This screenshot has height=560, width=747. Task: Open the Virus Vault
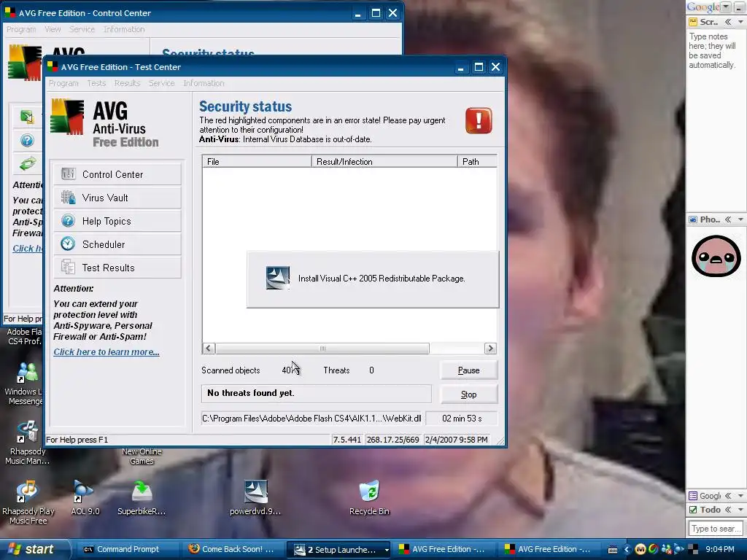click(x=117, y=198)
